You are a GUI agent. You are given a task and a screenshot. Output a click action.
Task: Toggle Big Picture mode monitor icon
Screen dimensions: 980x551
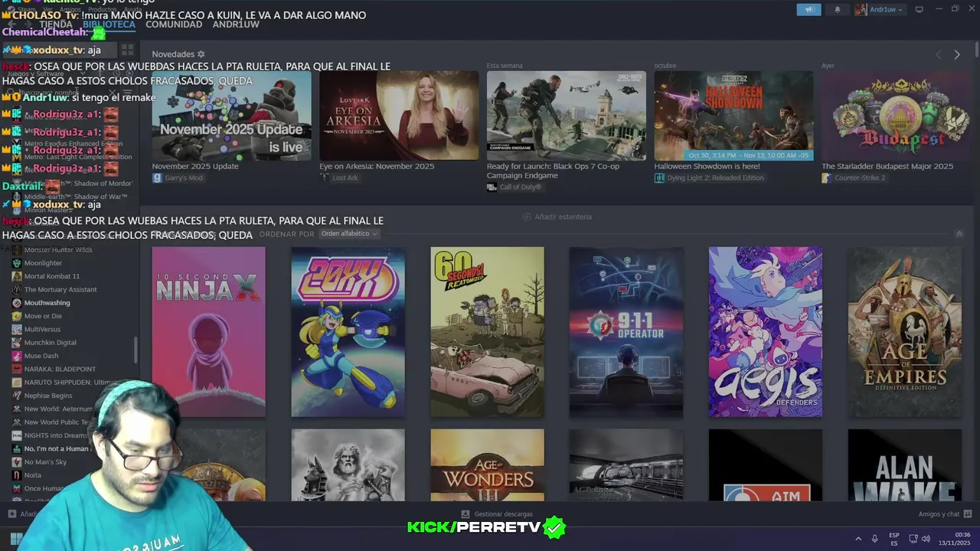coord(919,9)
